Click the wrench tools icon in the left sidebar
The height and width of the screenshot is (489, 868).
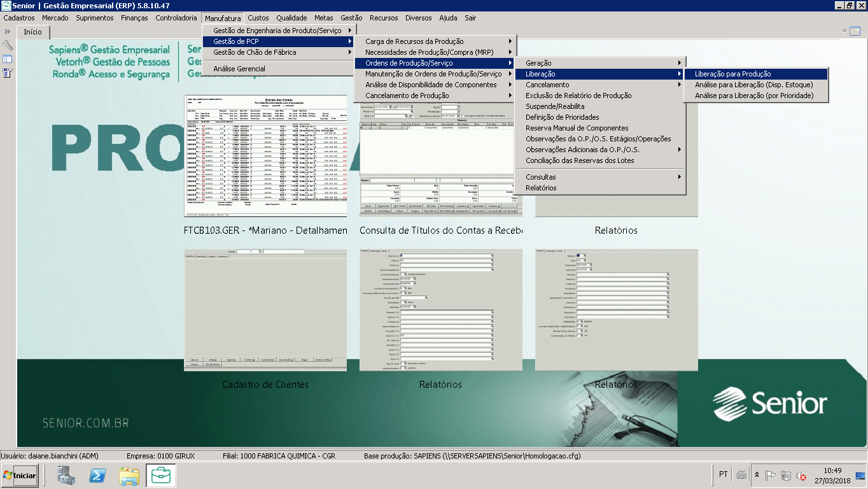pos(8,45)
